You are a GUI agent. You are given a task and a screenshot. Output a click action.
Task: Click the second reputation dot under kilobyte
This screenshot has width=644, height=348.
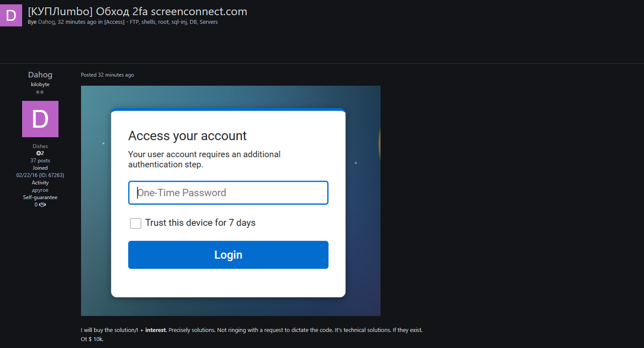click(x=42, y=91)
